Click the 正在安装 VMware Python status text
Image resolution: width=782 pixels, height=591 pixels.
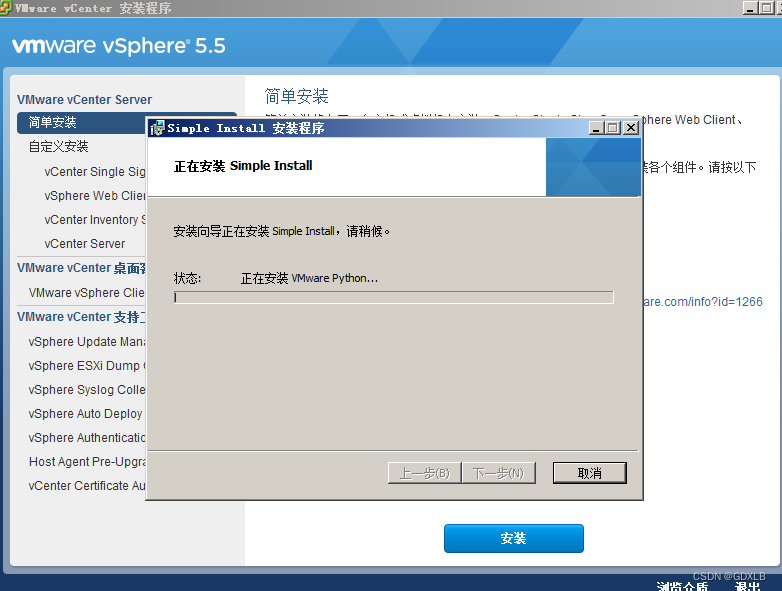click(x=309, y=278)
